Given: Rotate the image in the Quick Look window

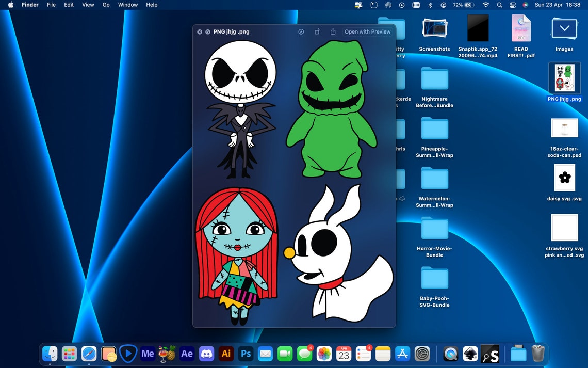Looking at the screenshot, I should click(x=318, y=31).
